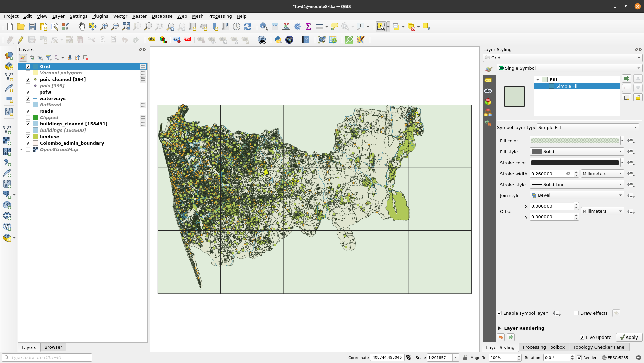Select the Pan Map hand tool

point(82,27)
